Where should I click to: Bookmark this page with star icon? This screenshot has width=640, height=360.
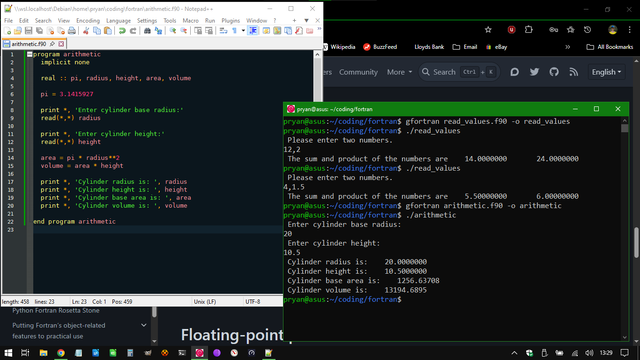tap(488, 29)
